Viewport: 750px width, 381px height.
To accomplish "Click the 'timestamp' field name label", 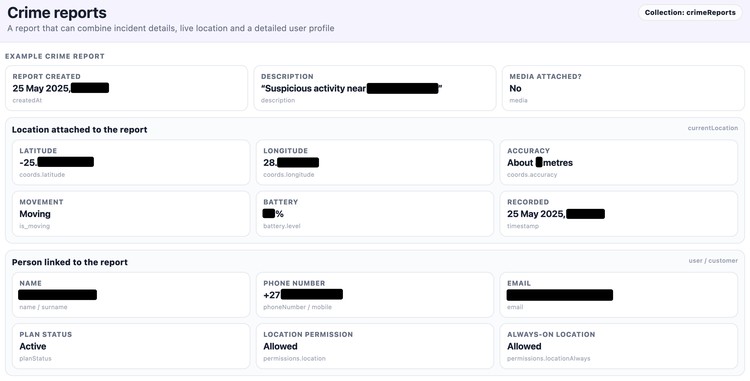I will tap(523, 226).
